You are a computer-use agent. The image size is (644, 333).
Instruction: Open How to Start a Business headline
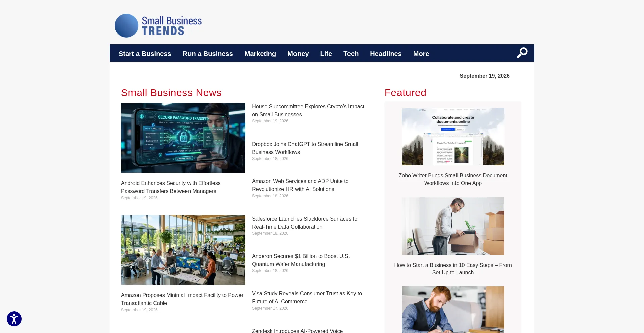pos(453,269)
